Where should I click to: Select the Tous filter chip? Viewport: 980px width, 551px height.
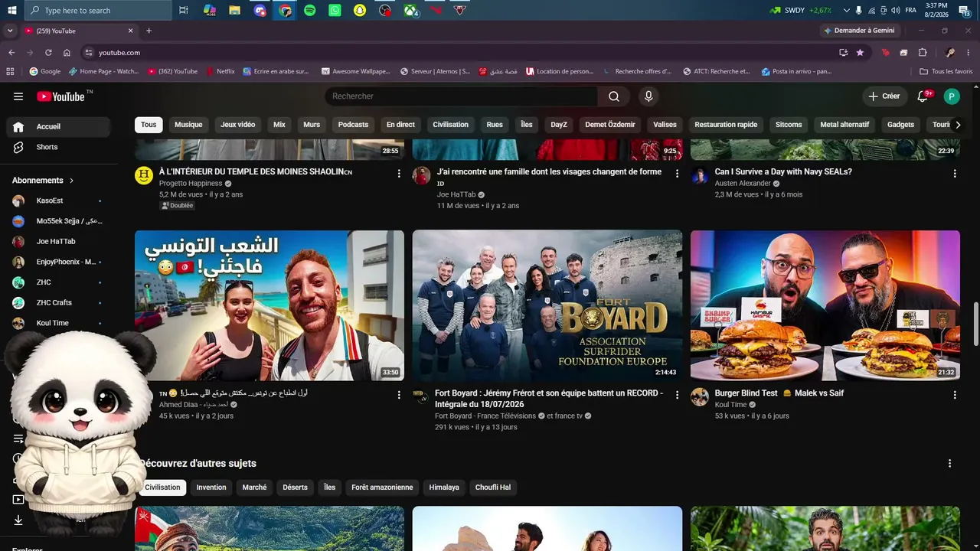pos(149,125)
